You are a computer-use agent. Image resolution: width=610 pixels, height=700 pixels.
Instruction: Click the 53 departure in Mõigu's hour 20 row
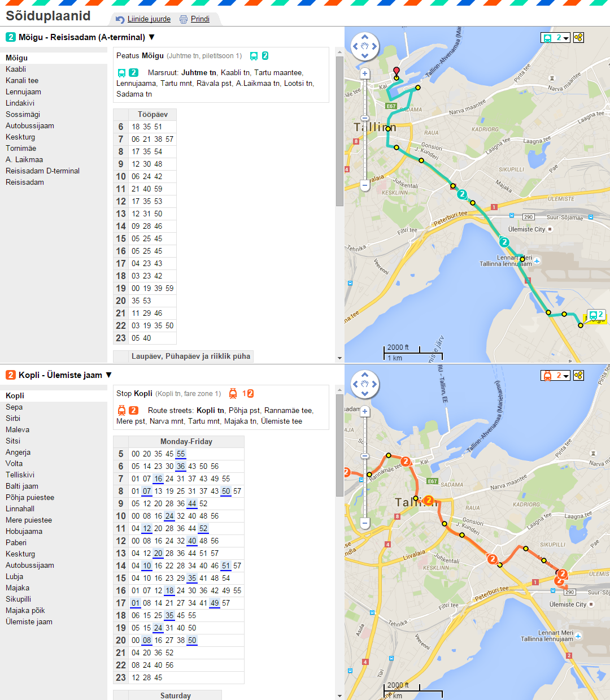click(x=147, y=301)
